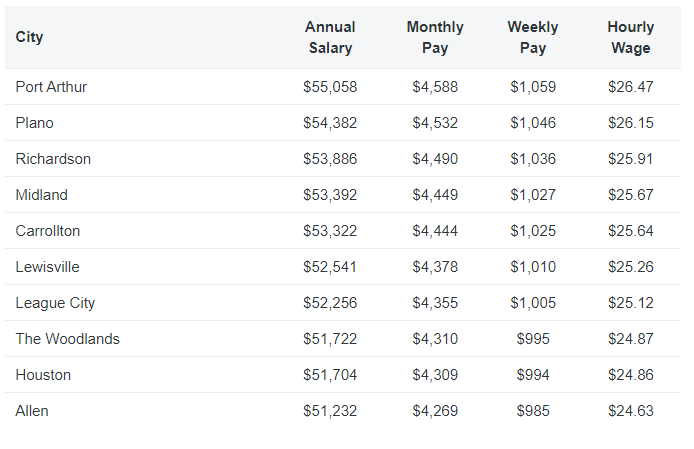Click the Houston city cell
694x449 pixels.
tap(43, 375)
